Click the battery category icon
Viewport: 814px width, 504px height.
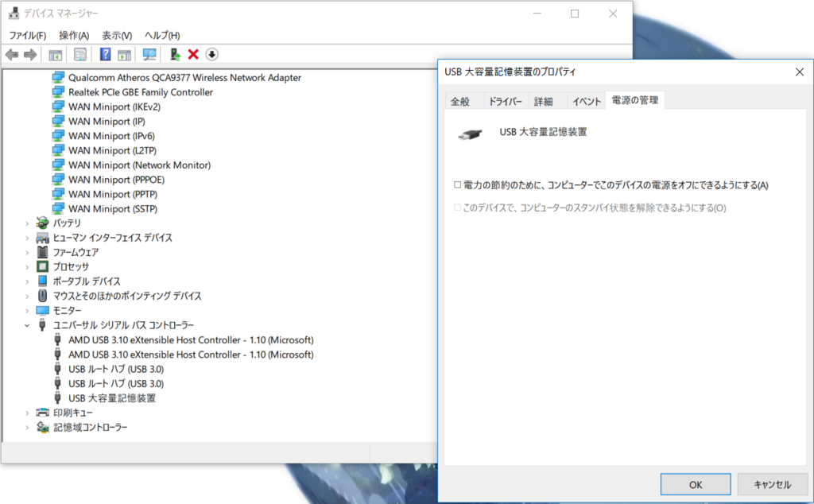(x=42, y=223)
